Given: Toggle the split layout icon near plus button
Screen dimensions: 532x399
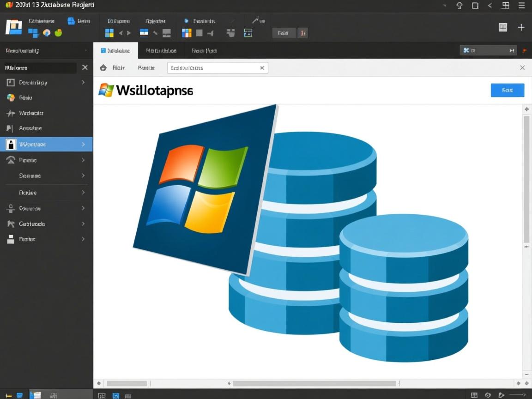Looking at the screenshot, I should coord(503,27).
